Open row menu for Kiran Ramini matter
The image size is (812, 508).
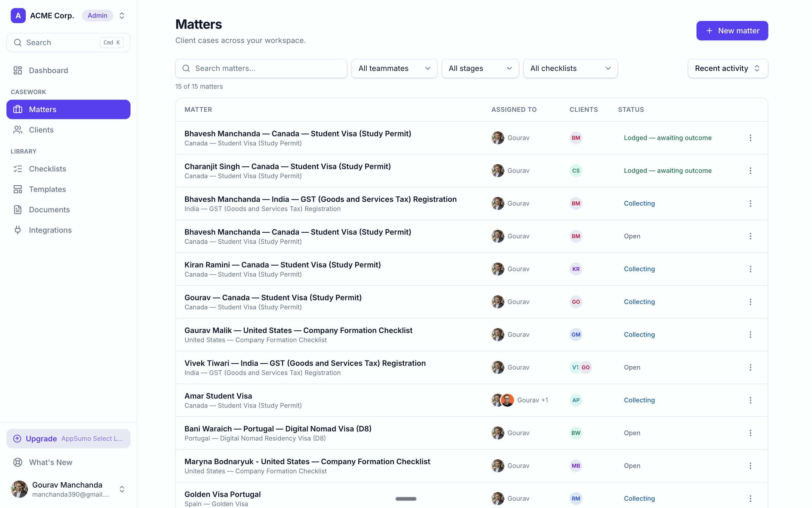click(x=750, y=269)
